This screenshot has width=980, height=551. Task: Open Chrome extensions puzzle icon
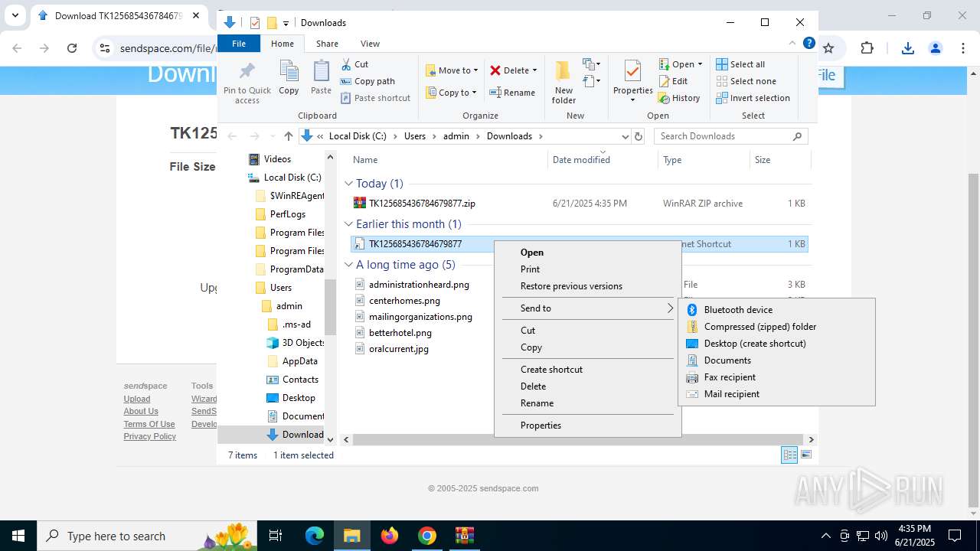(867, 48)
